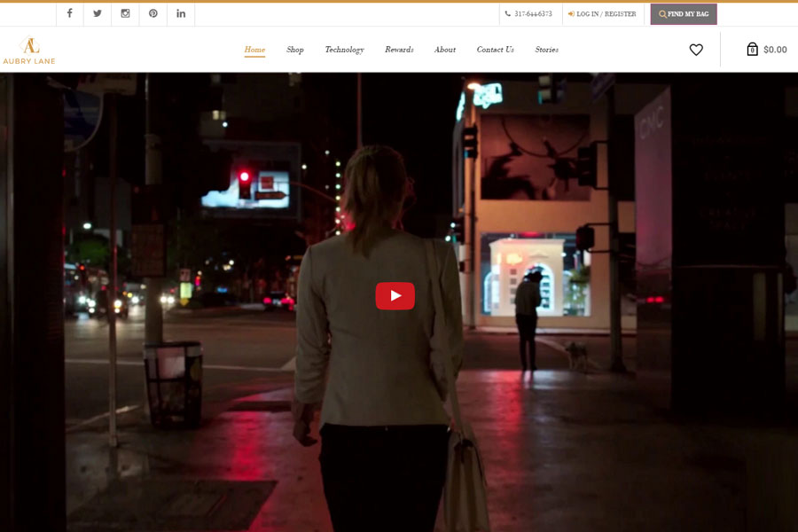Open the Technology page

click(x=345, y=50)
